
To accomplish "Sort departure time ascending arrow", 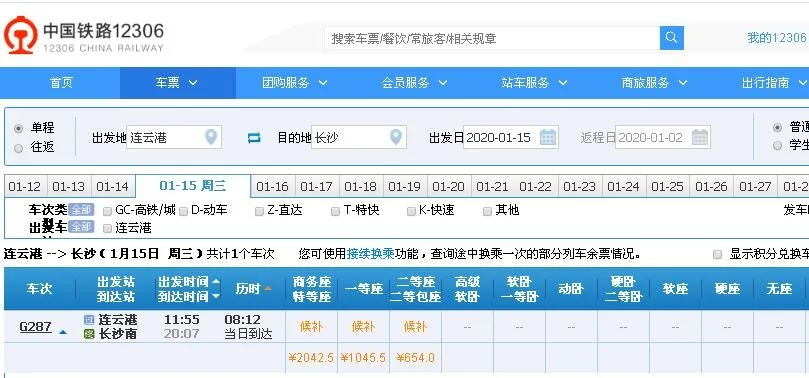I will click(x=216, y=282).
